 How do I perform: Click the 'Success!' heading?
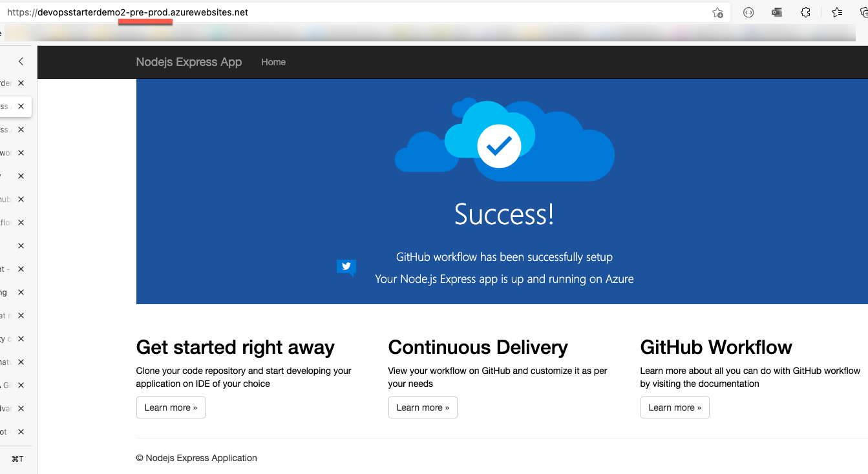(504, 214)
